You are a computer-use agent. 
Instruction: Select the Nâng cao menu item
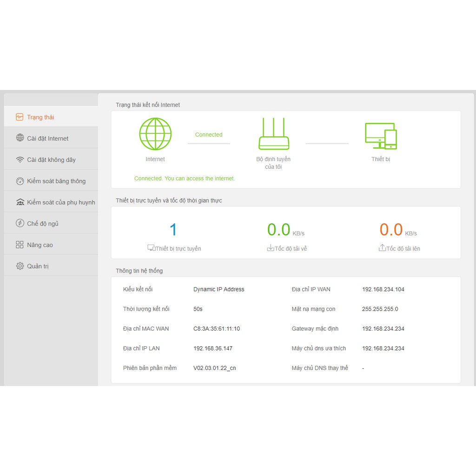click(40, 245)
